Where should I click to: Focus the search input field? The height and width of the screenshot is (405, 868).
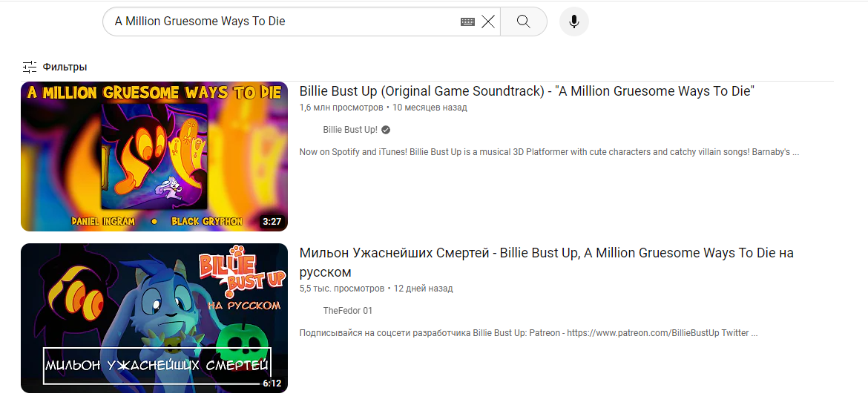click(285, 22)
